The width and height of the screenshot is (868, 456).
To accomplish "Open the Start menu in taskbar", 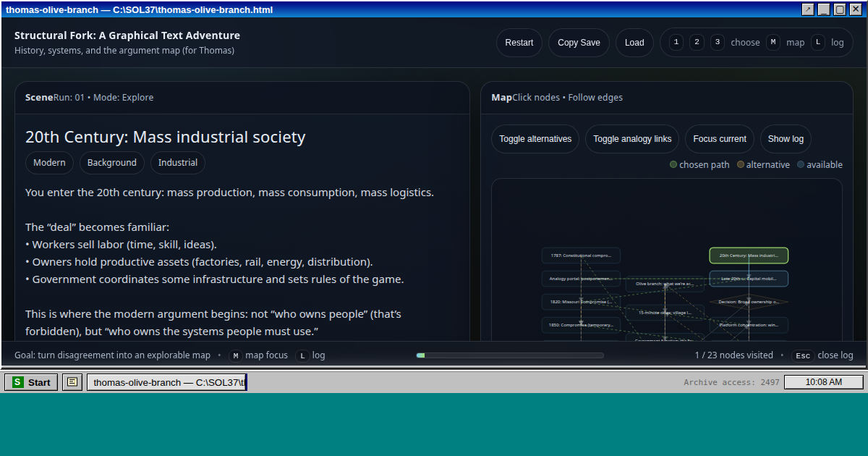I will [31, 382].
